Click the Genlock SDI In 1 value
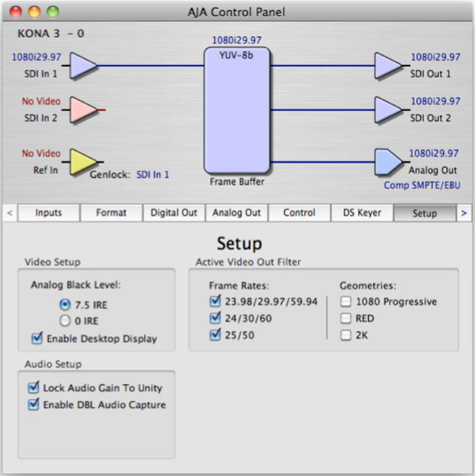The image size is (475, 476). (x=152, y=174)
